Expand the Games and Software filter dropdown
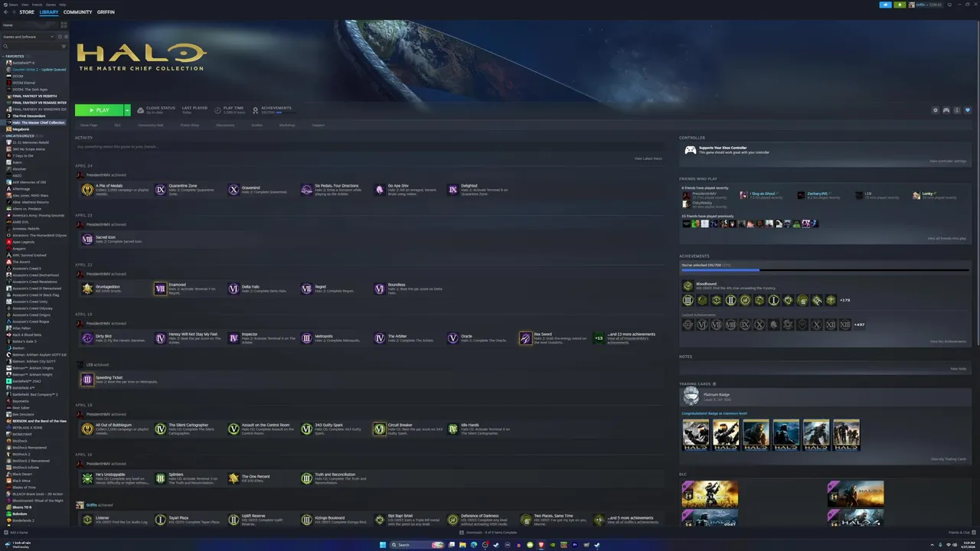This screenshot has height=551, width=980. pyautogui.click(x=28, y=37)
